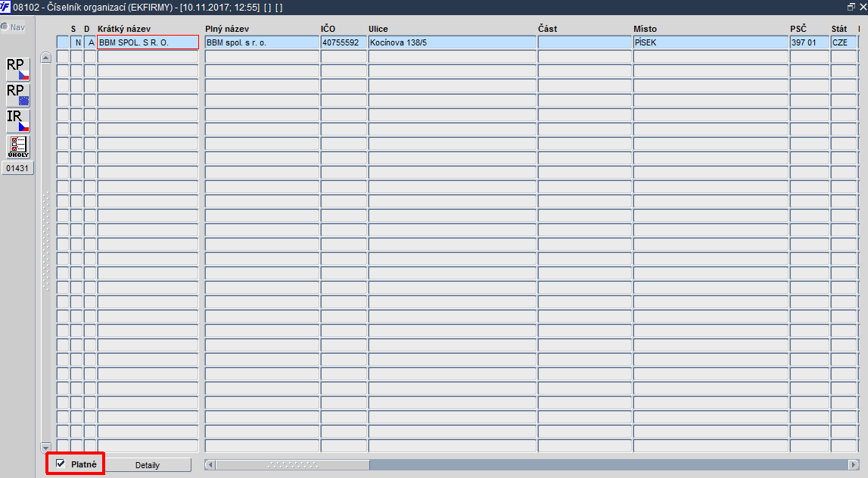Open the Detaily button
Viewport: 868px width, 478px height.
148,464
